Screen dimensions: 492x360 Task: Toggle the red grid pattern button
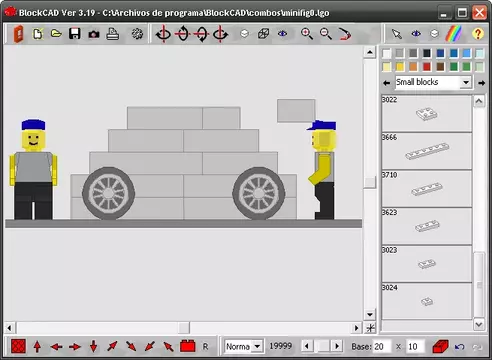click(18, 346)
